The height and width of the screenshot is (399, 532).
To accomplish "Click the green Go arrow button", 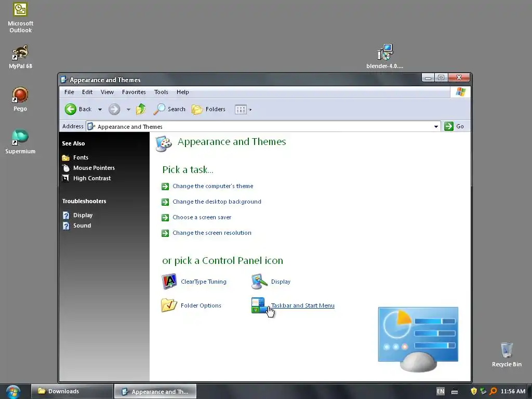I will click(449, 126).
